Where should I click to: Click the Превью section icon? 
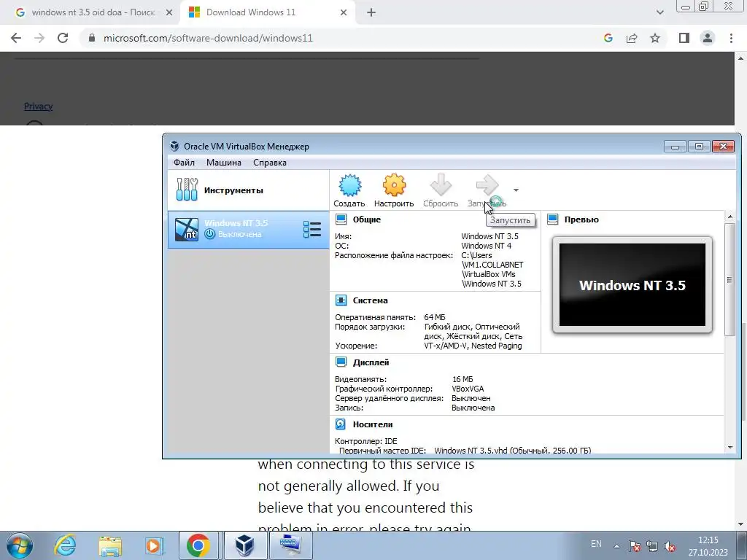point(553,219)
